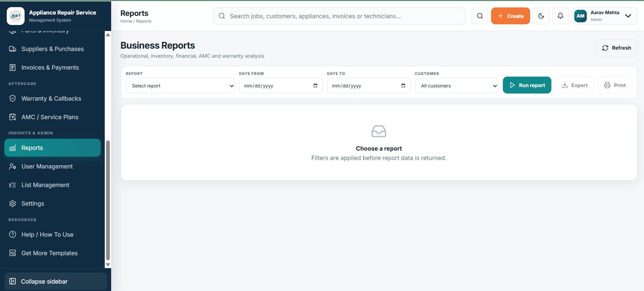Click the Date From date field
The image size is (644, 291).
click(281, 86)
